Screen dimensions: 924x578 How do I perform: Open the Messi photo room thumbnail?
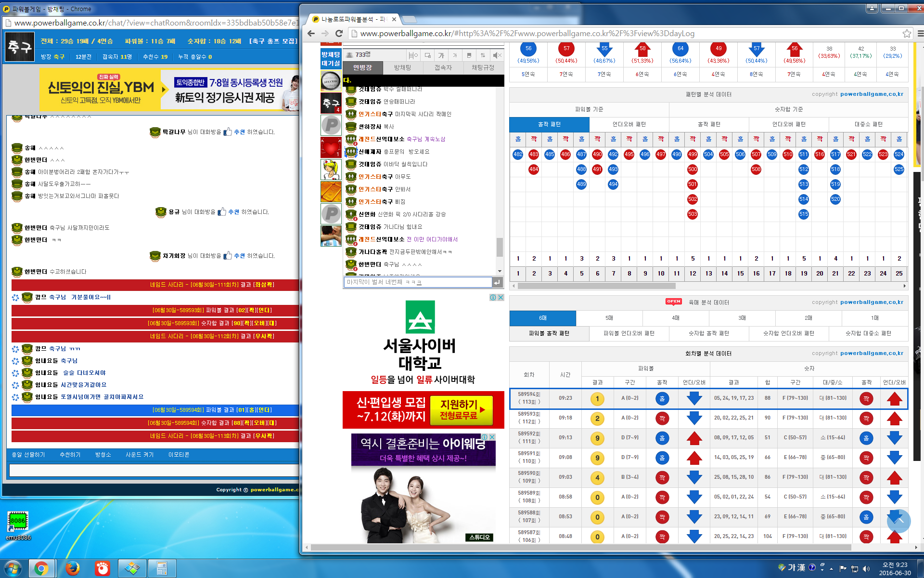[x=331, y=236]
